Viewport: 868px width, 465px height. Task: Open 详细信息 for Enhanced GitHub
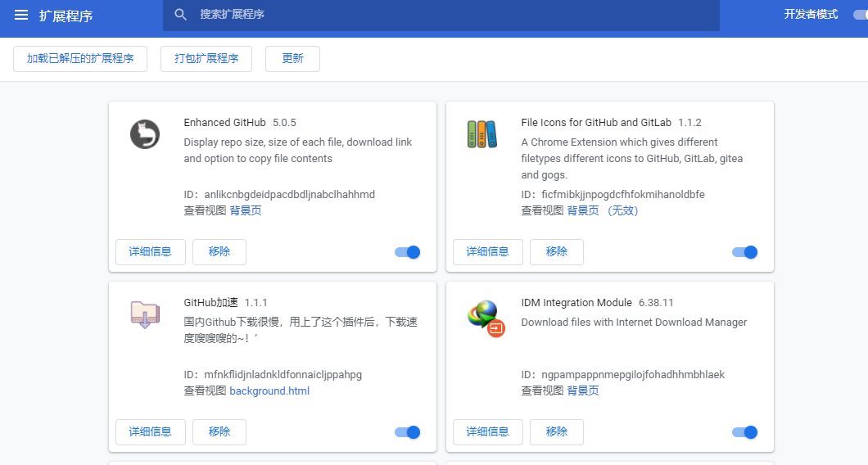point(151,252)
